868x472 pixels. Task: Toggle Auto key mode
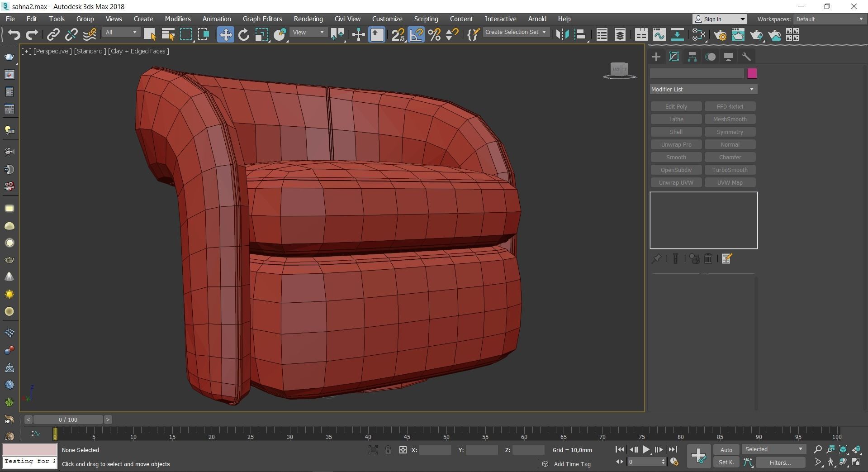point(726,450)
